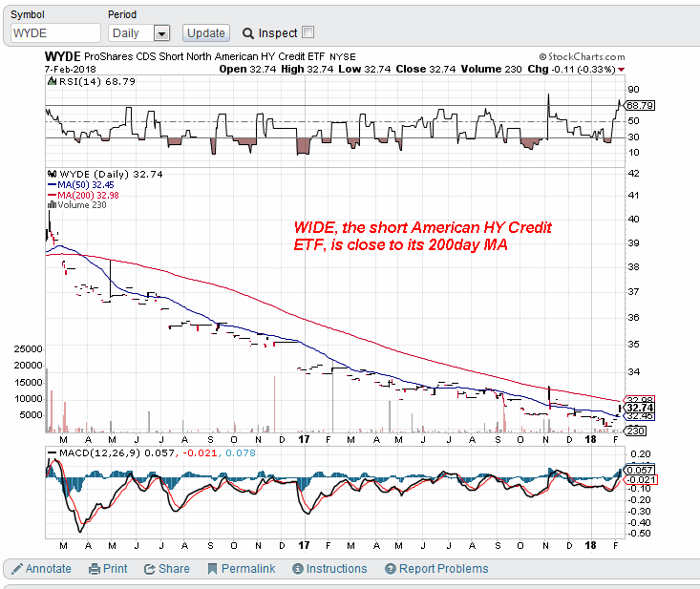Screen dimensions: 700x589
Task: Click the Volume 230 tag on right axis
Action: pos(635,431)
